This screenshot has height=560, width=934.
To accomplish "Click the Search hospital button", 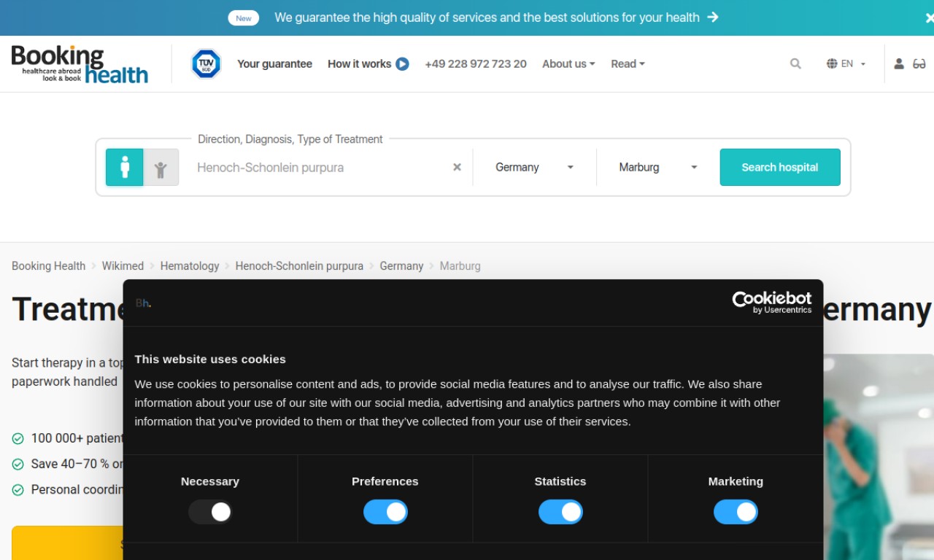I will (780, 167).
